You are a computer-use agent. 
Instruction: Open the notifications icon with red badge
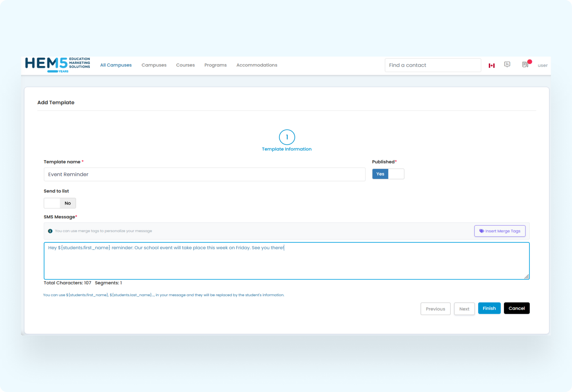(525, 65)
